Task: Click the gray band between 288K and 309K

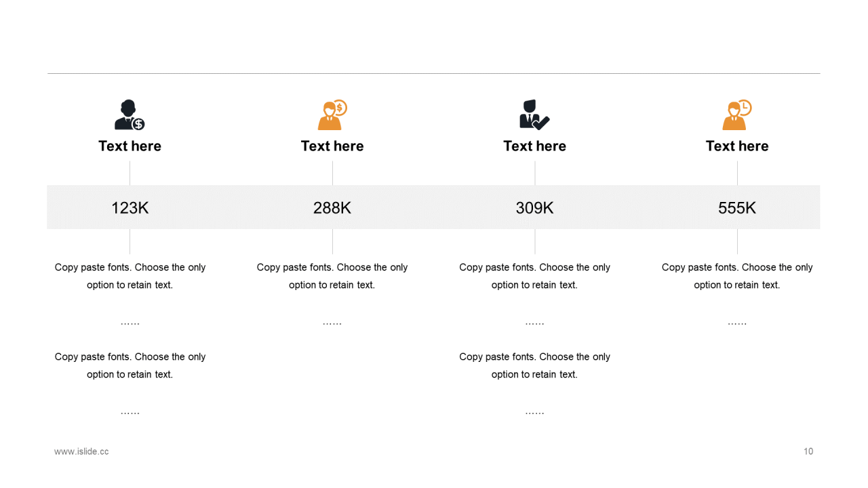Action: coord(433,207)
